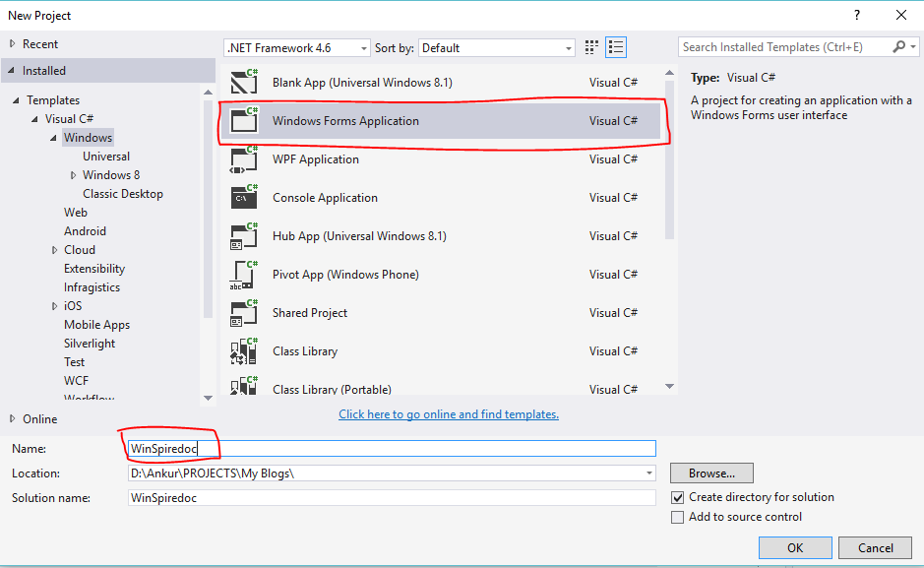Viewport: 924px width, 568px height.
Task: Enable Add to source control
Action: (x=677, y=517)
